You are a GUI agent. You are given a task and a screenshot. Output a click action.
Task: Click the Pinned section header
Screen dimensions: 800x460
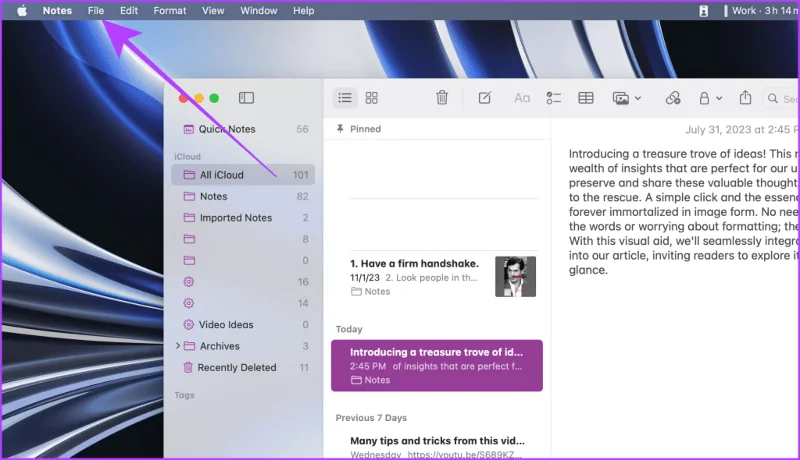[359, 129]
